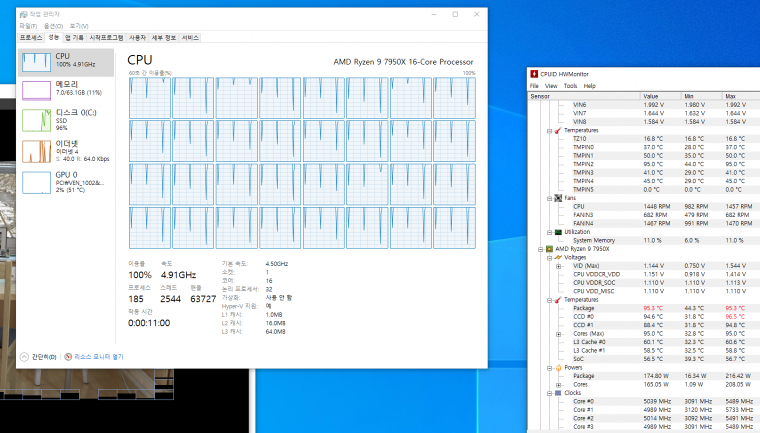Click the Powers flame icon
Viewport: 760px width, 433px height.
(558, 368)
